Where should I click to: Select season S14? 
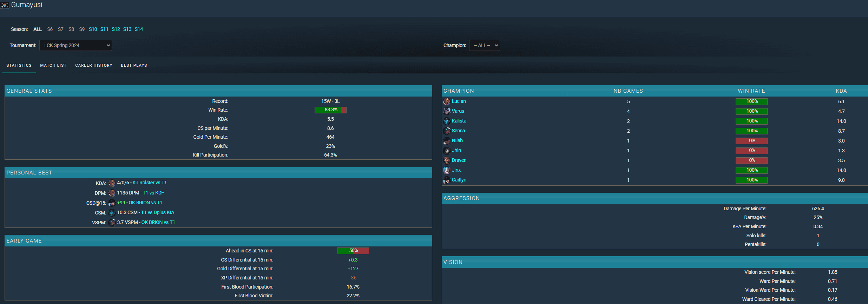[139, 29]
